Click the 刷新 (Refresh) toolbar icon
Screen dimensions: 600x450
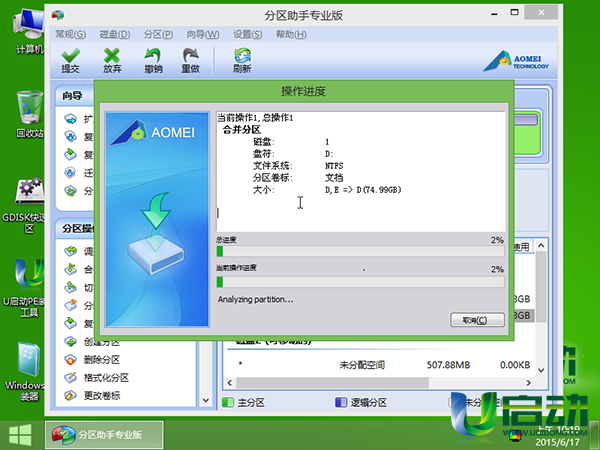242,60
